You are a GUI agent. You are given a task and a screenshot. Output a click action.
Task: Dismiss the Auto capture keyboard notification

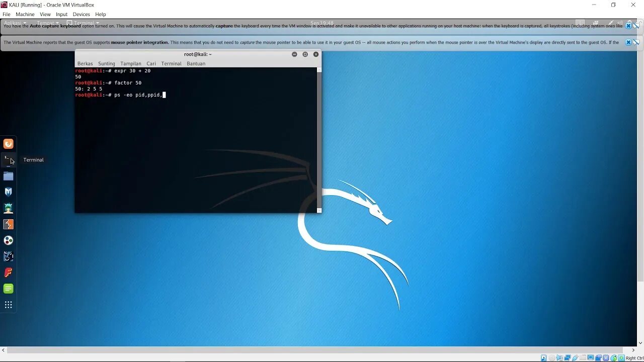628,26
